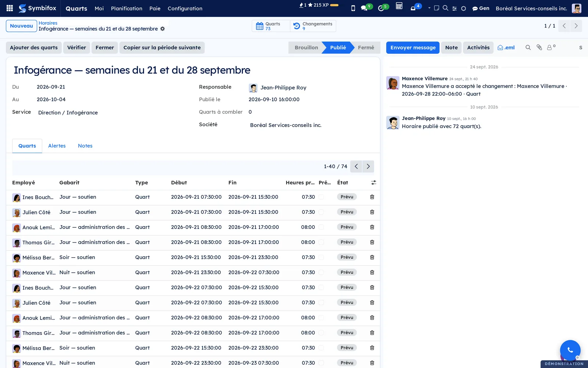The width and height of the screenshot is (588, 368).
Task: Toggle Pré... checkbox for Ines Bouch... 2026-09-21
Action: click(321, 197)
